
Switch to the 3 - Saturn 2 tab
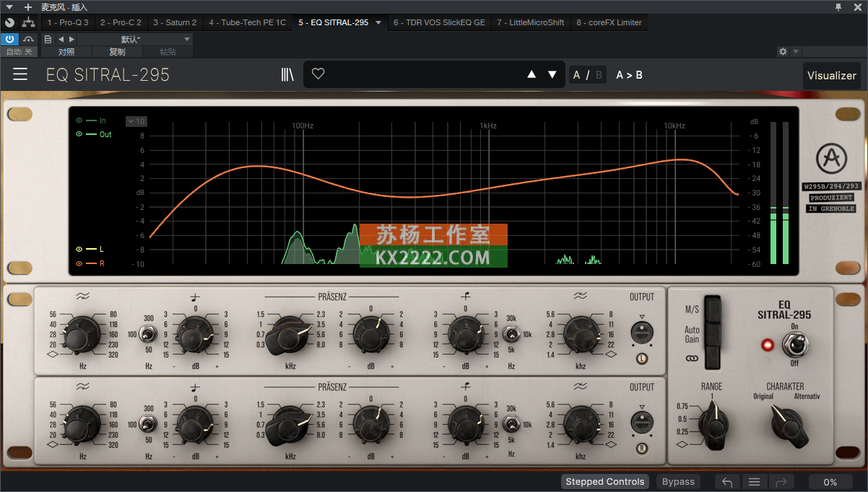(175, 22)
